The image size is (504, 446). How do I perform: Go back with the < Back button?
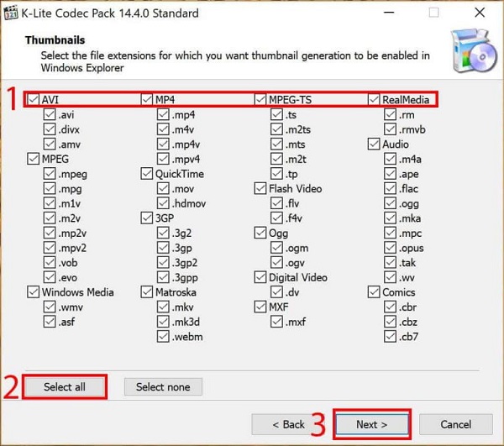(x=288, y=424)
